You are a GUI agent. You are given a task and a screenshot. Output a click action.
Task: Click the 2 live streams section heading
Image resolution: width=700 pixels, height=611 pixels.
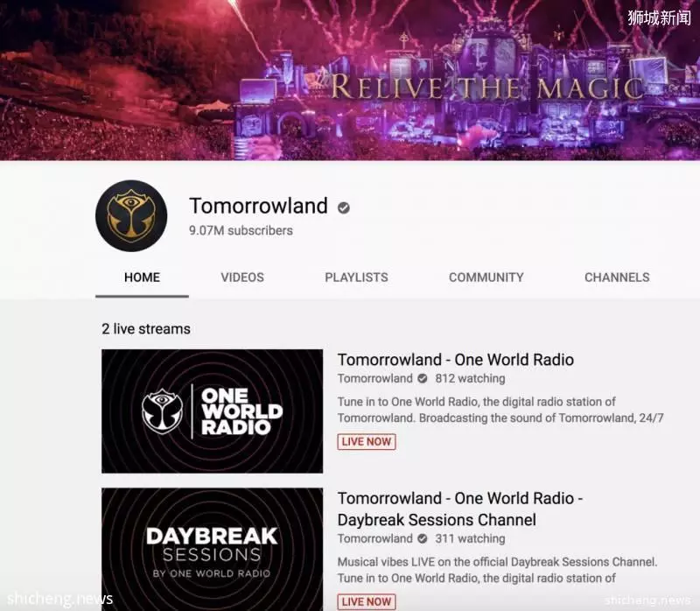(146, 329)
